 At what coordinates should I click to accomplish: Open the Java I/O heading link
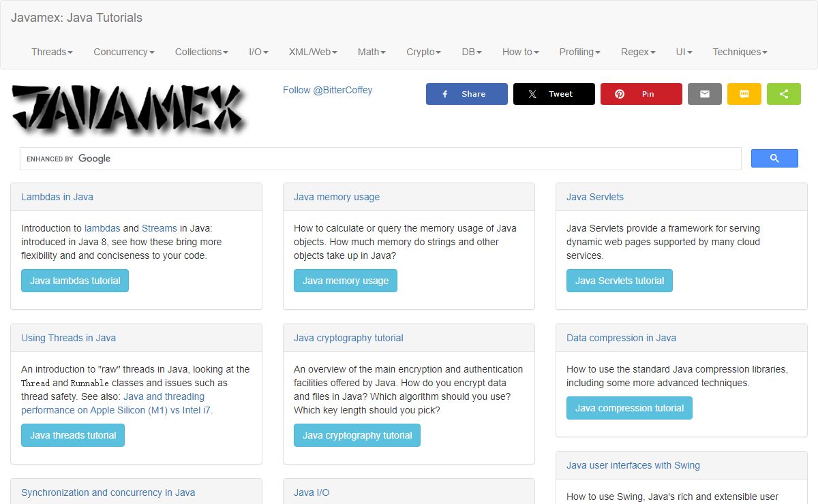[x=312, y=492]
